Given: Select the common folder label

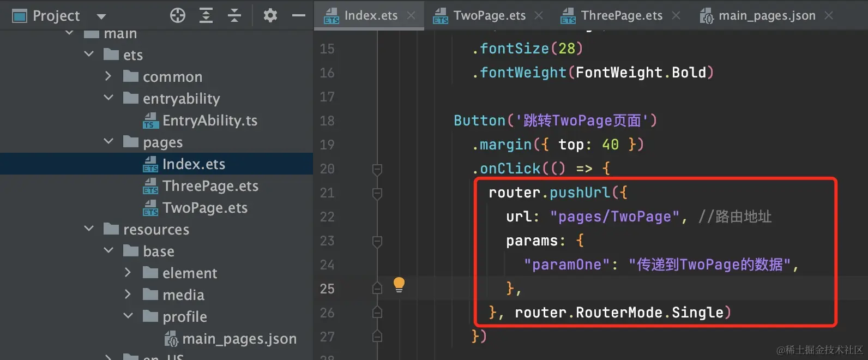Looking at the screenshot, I should pos(172,77).
